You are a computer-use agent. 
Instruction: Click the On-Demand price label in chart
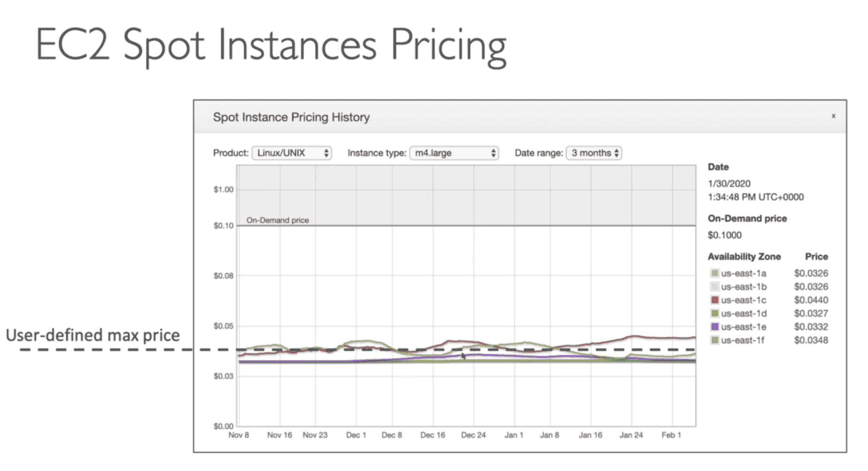(278, 220)
